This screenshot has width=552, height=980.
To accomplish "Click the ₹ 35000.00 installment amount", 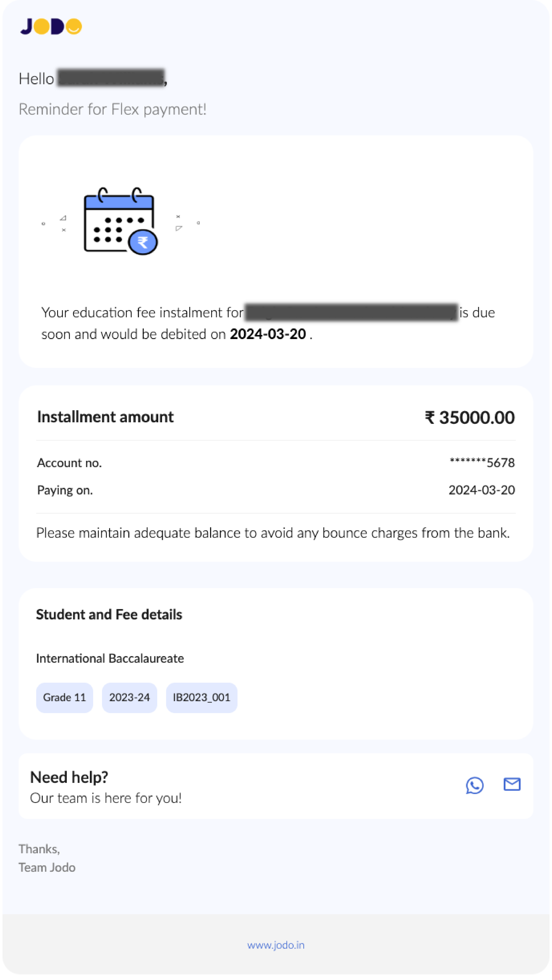I will pyautogui.click(x=470, y=418).
